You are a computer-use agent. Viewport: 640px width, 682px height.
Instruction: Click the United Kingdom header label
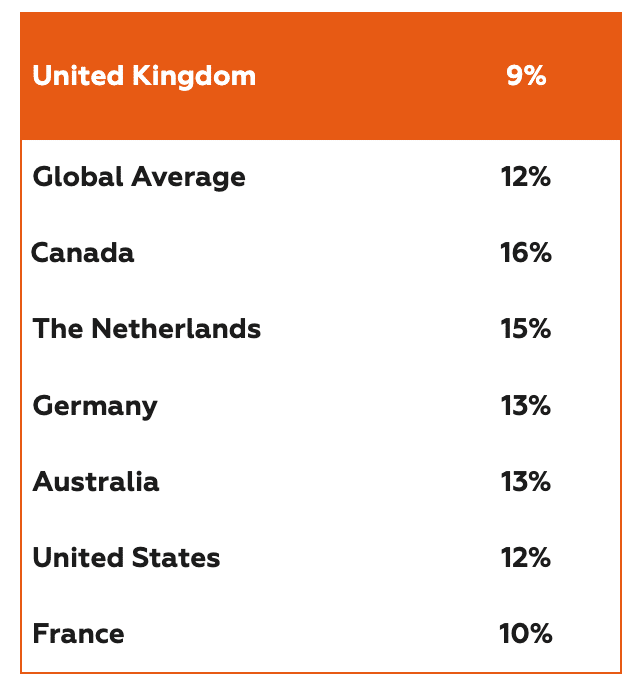144,77
